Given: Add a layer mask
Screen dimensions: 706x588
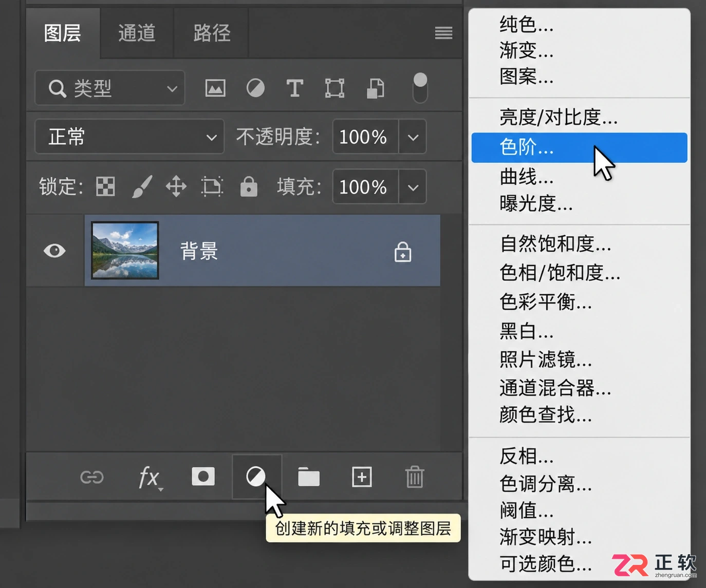Looking at the screenshot, I should 203,477.
